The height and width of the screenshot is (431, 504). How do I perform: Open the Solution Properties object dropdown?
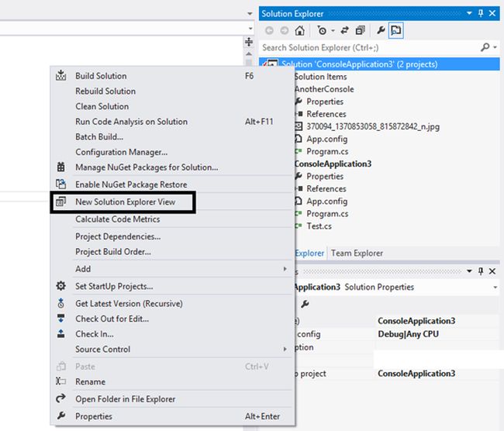coord(495,288)
